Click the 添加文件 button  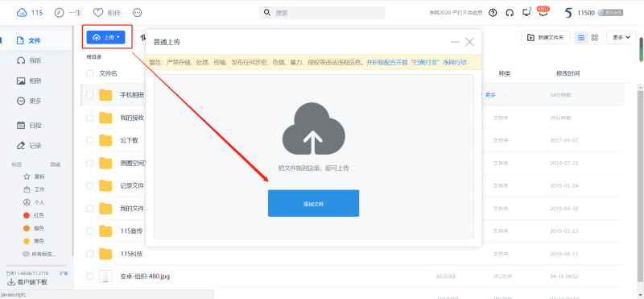pyautogui.click(x=313, y=203)
